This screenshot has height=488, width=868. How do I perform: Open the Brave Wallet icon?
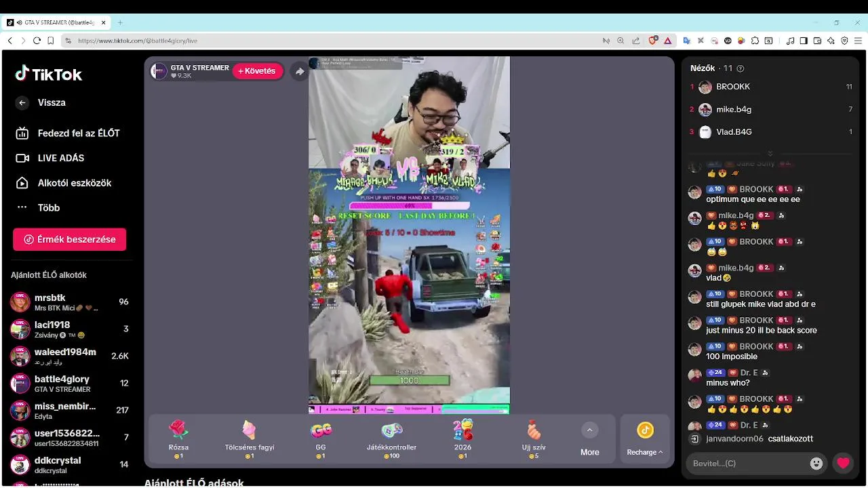point(817,41)
